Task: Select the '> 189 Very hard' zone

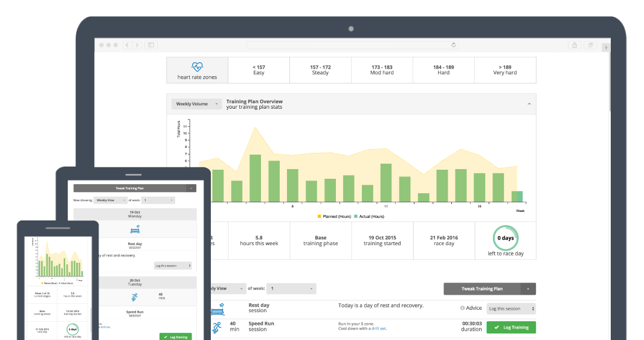Action: [x=505, y=70]
